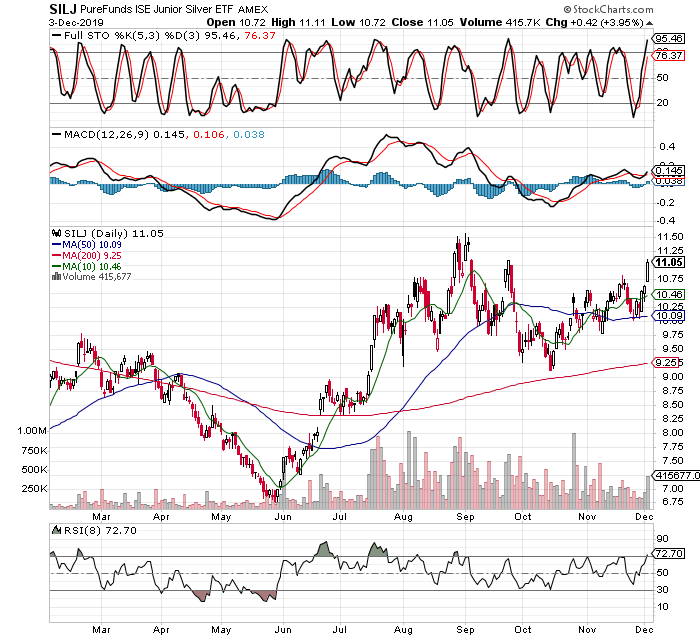Click the green 10.46 MA value tag
Screen dimensions: 700x639
669,294
